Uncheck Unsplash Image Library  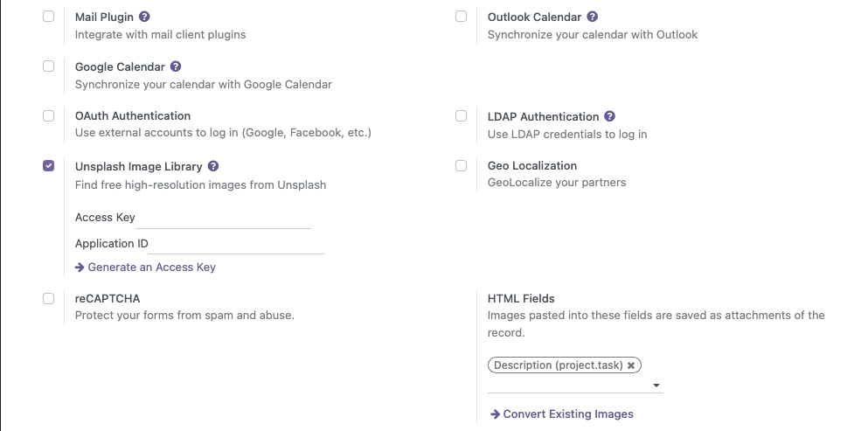coord(49,165)
